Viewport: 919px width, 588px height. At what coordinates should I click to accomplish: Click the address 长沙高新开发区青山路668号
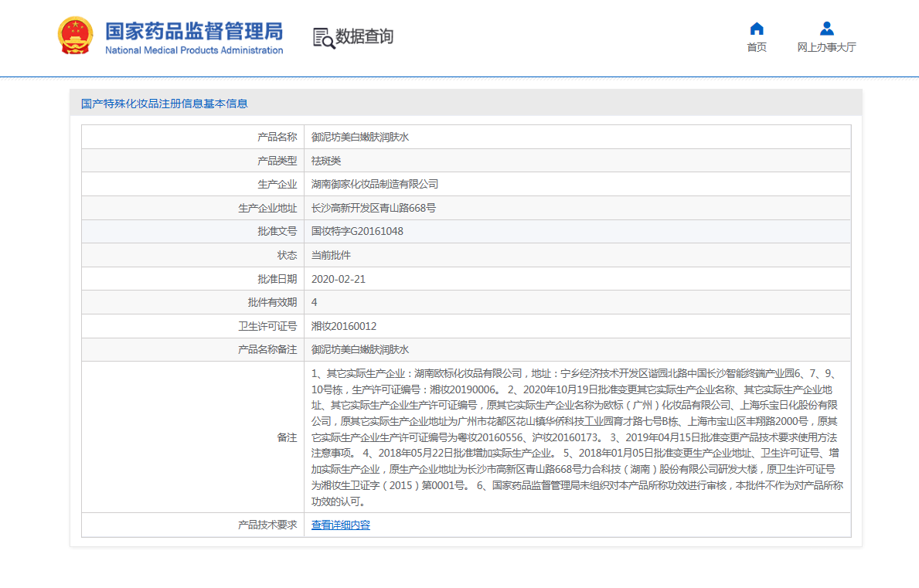pyautogui.click(x=373, y=208)
